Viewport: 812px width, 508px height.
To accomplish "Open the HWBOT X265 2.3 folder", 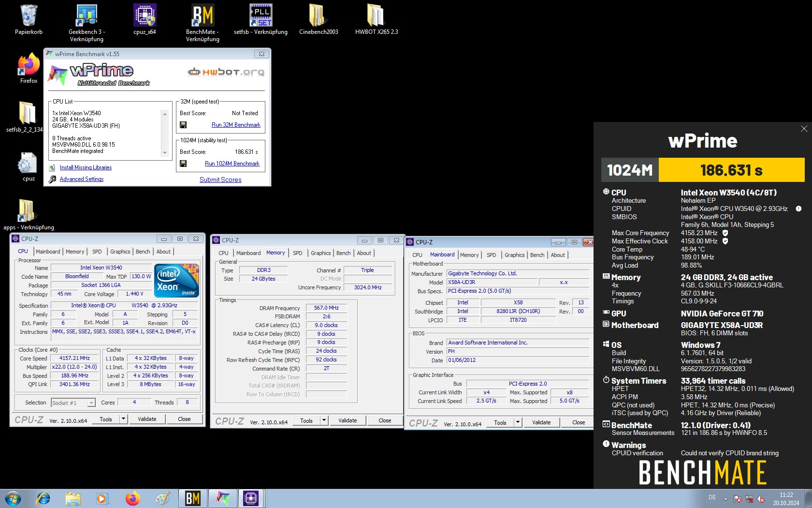I will point(376,15).
